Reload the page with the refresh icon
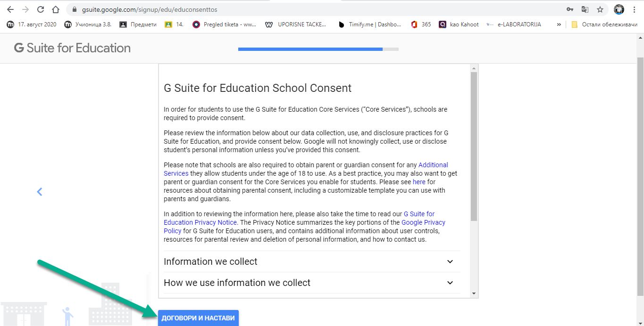This screenshot has width=644, height=326. 41,9
